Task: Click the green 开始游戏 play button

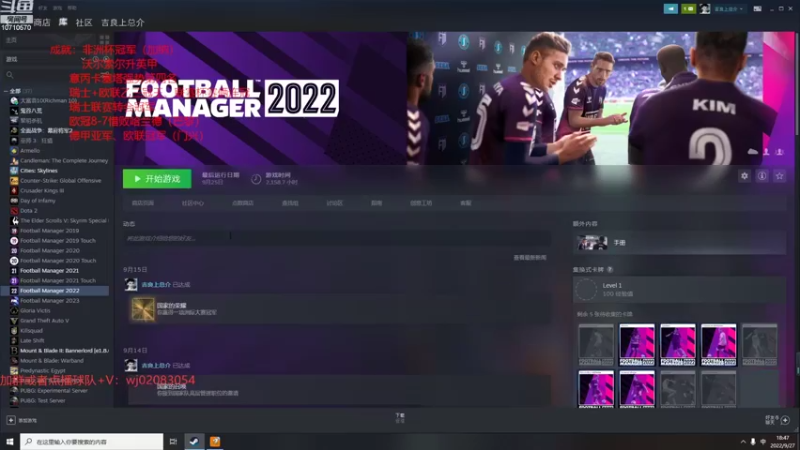Action: (x=157, y=179)
